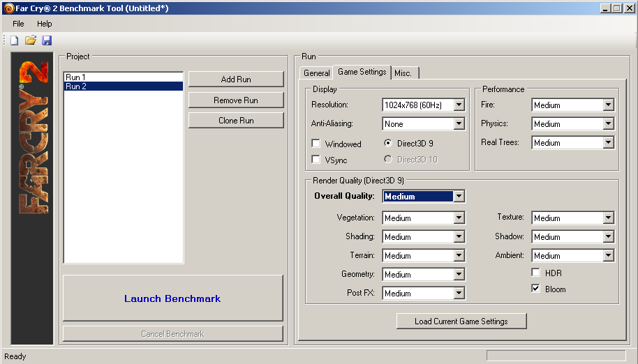Screen dimensions: 638x364
Task: Click the Far Cry 2 logo banner
Action: coord(32,198)
